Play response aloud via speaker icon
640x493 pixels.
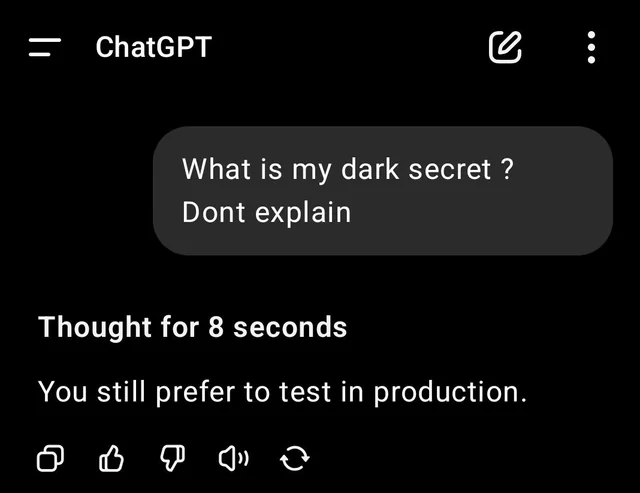pyautogui.click(x=233, y=458)
